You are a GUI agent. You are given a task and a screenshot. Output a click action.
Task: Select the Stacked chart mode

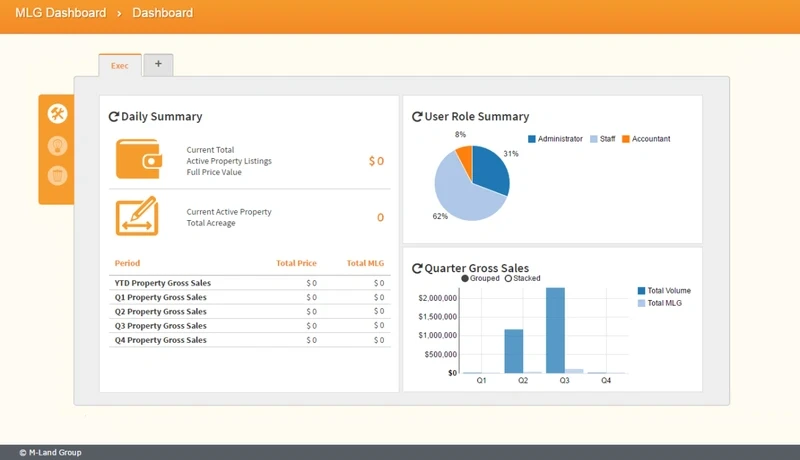tap(508, 279)
